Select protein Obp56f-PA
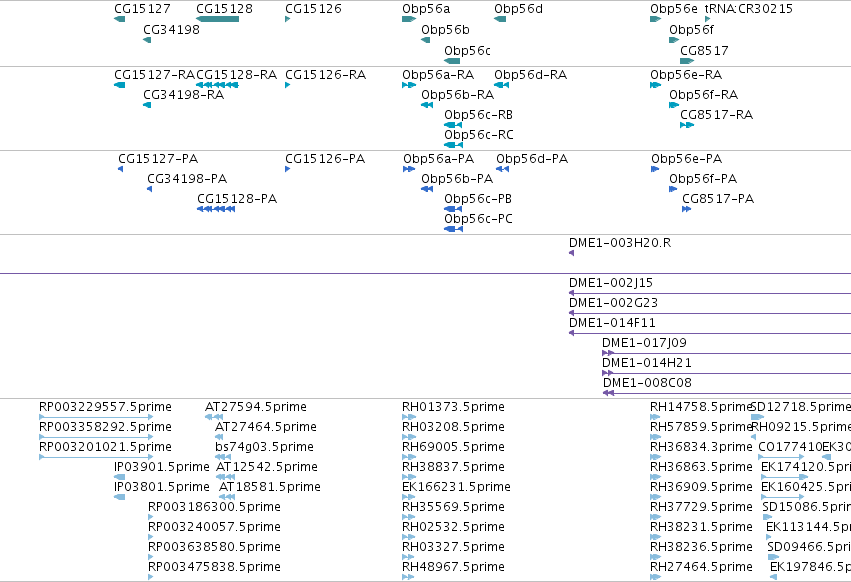This screenshot has width=851, height=582. pos(703,179)
